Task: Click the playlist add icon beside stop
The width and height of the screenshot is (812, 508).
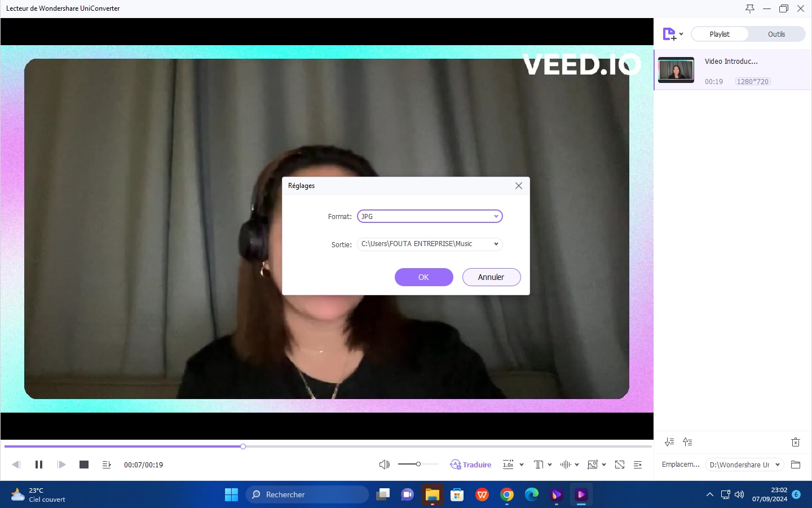Action: tap(107, 465)
